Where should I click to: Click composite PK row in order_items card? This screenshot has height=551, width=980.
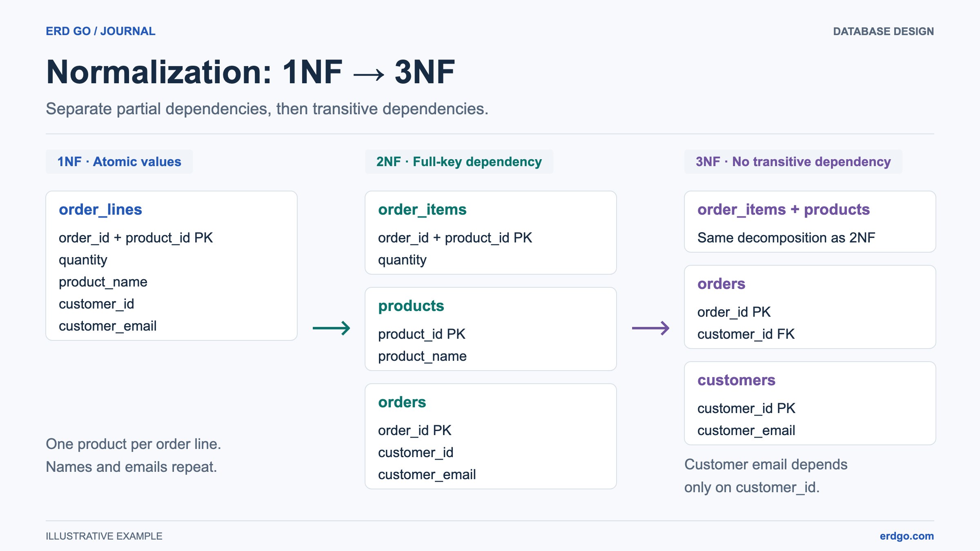click(x=455, y=238)
